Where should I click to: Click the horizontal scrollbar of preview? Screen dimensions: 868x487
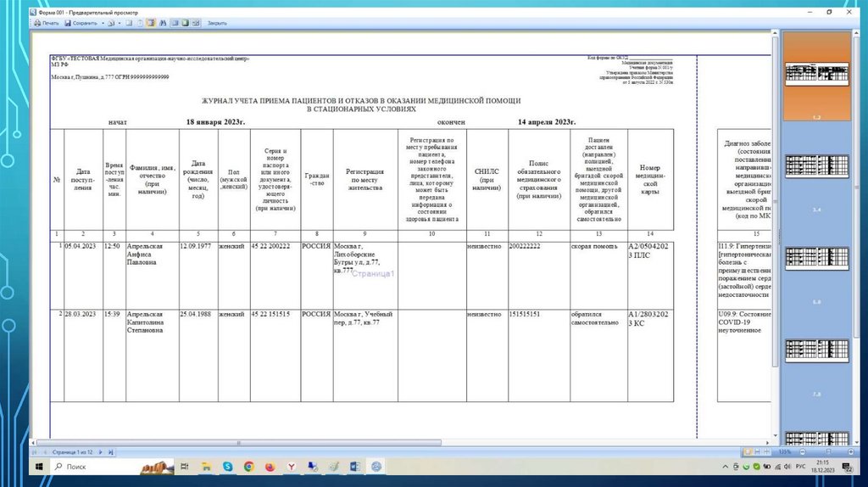point(239,443)
